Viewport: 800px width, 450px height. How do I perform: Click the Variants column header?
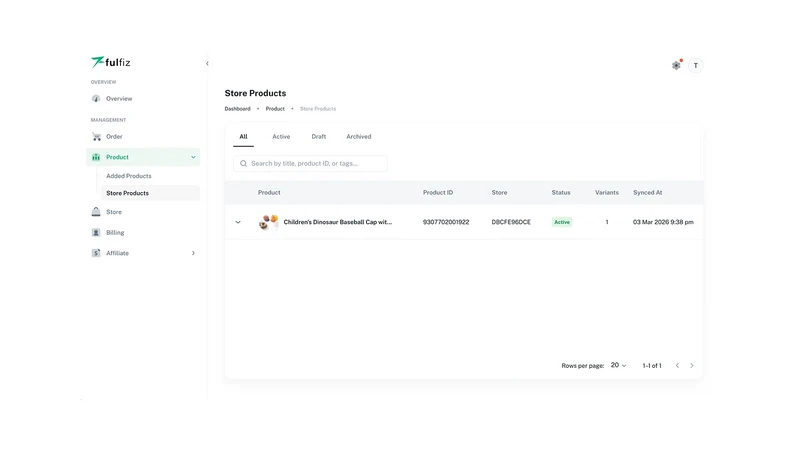(607, 192)
